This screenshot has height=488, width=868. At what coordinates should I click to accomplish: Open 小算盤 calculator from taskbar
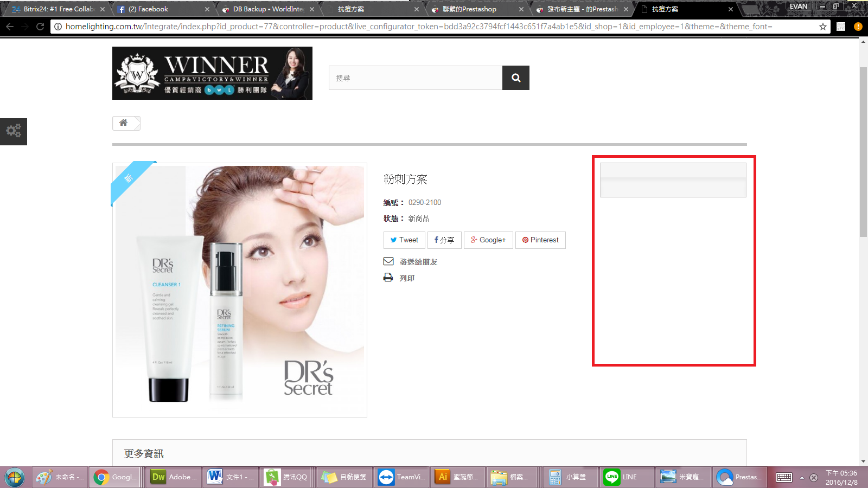pos(571,477)
